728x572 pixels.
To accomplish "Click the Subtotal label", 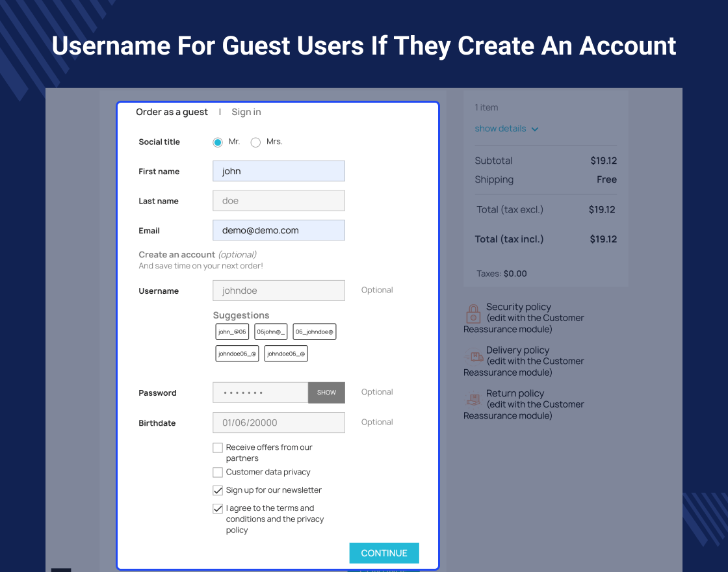I will click(493, 161).
